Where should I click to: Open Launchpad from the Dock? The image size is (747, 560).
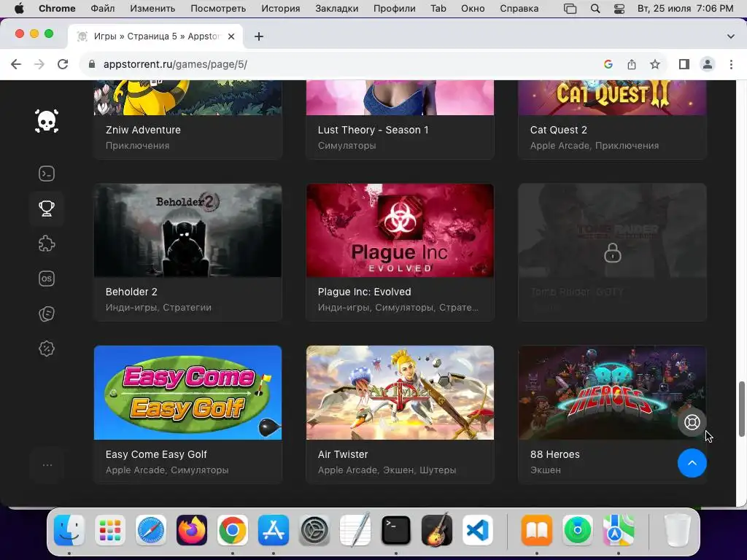110,530
